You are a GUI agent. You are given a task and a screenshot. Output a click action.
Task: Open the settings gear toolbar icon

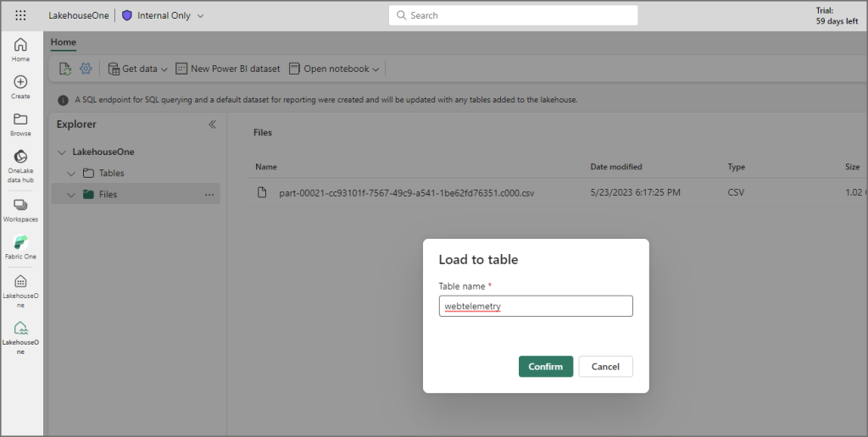[x=86, y=69]
